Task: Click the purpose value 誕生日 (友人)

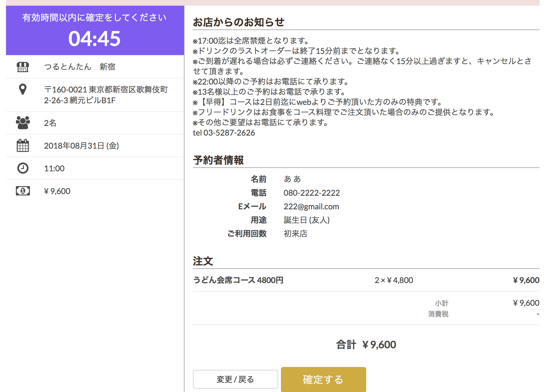Action: (x=307, y=220)
